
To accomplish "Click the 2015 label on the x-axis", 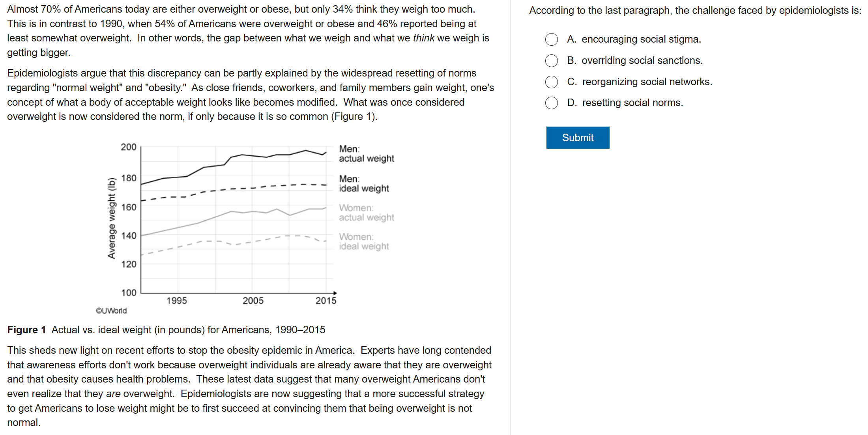I will tap(326, 301).
